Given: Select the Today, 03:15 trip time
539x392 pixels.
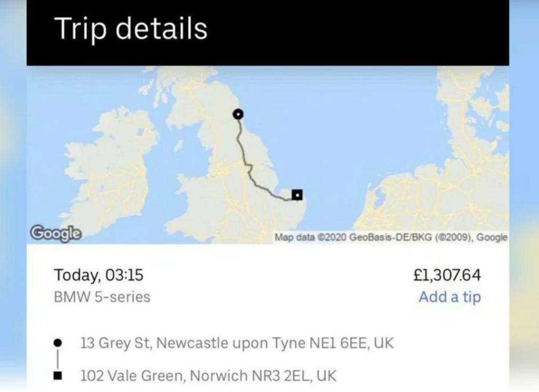Looking at the screenshot, I should pyautogui.click(x=98, y=275).
